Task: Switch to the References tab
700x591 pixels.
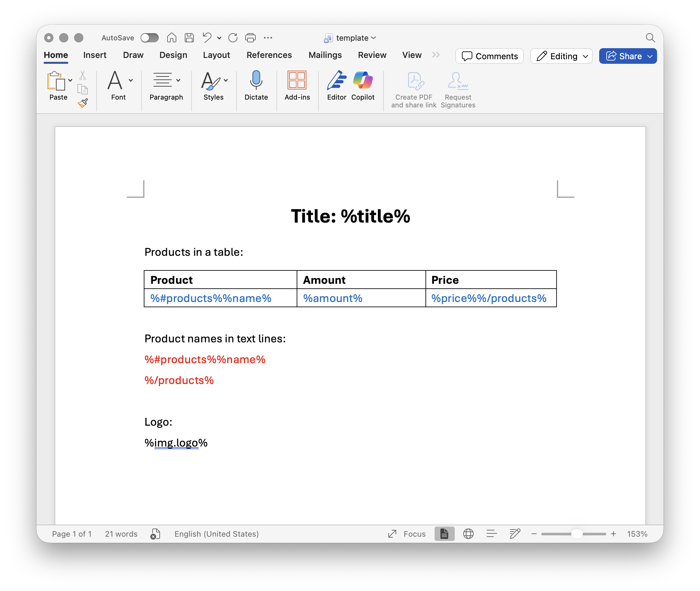Action: tap(269, 55)
